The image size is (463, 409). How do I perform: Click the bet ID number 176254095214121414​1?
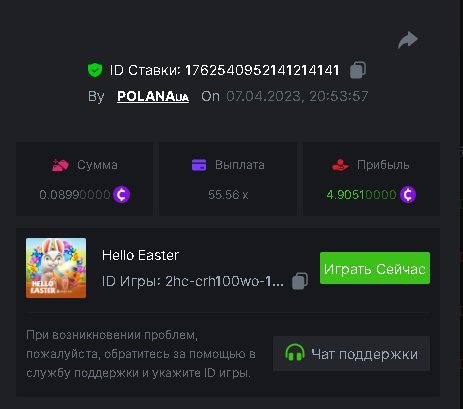262,70
